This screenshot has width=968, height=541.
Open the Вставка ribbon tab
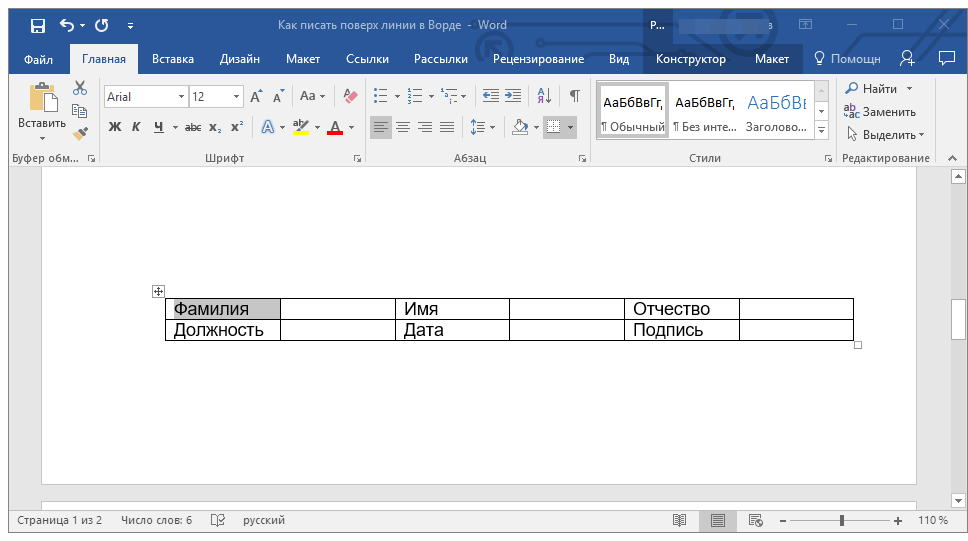[x=172, y=59]
